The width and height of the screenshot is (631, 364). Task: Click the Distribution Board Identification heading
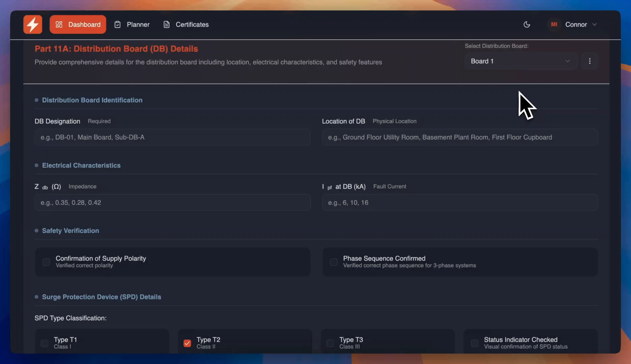[x=92, y=100]
